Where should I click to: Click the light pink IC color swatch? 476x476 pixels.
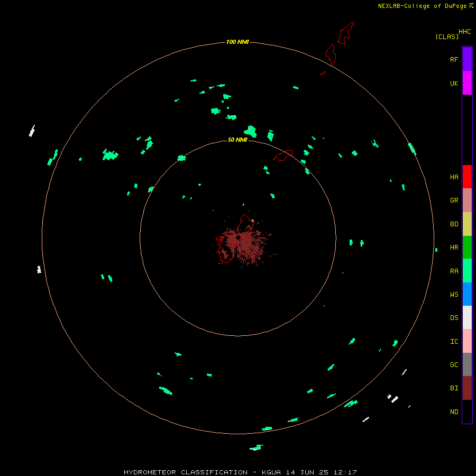(x=467, y=341)
